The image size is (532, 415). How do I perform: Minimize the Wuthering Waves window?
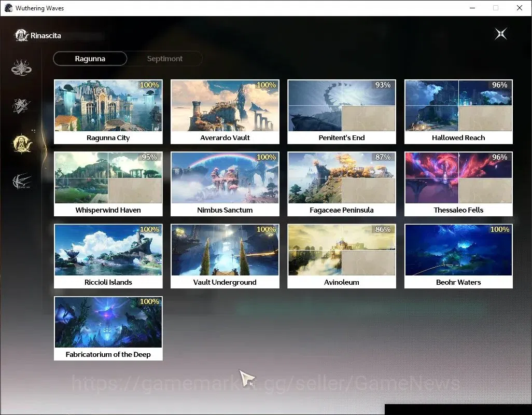pyautogui.click(x=472, y=8)
